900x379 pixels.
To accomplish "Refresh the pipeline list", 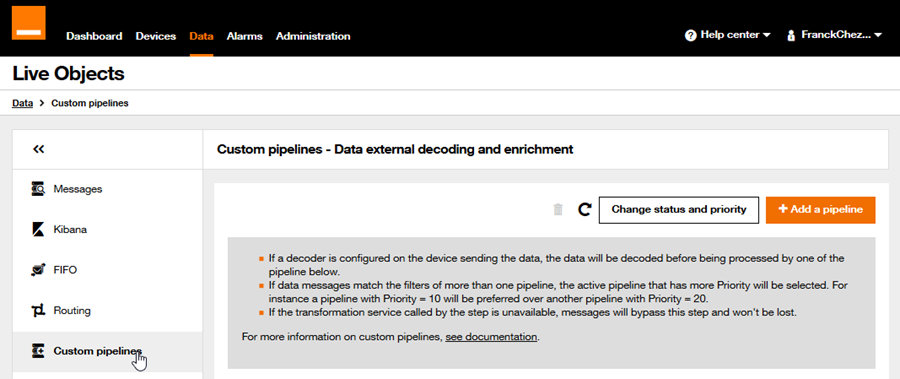I will [584, 210].
